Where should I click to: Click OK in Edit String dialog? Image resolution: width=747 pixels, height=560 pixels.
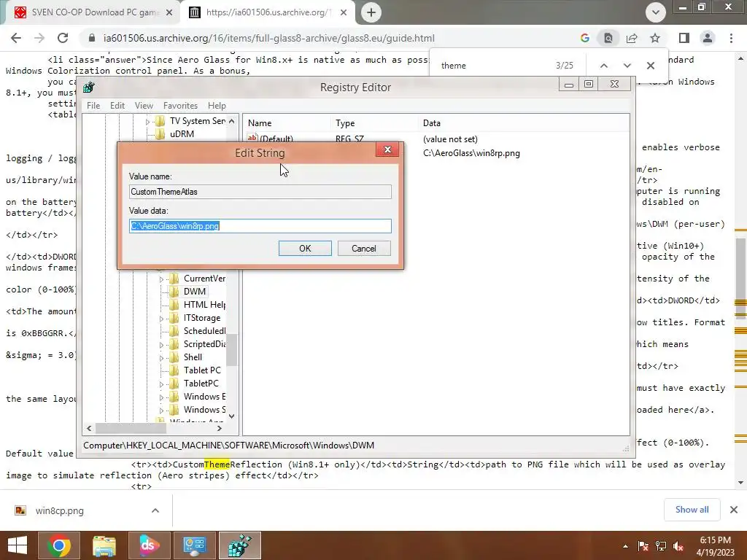[x=305, y=248]
